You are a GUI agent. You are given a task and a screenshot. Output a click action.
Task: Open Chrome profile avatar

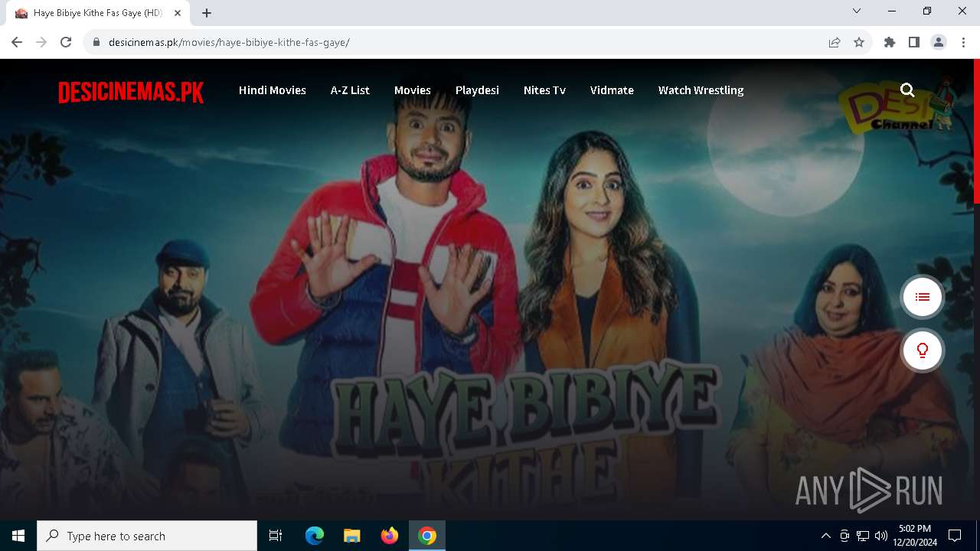coord(939,42)
